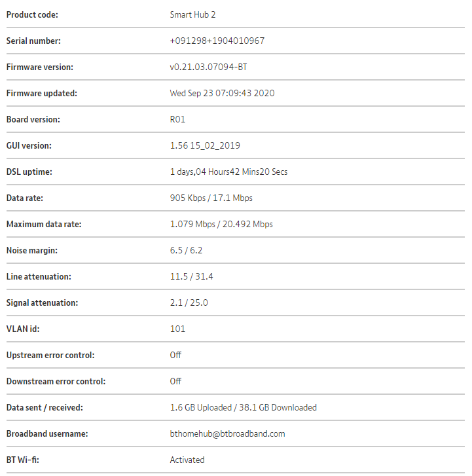Click the Board version R01 value

click(178, 119)
